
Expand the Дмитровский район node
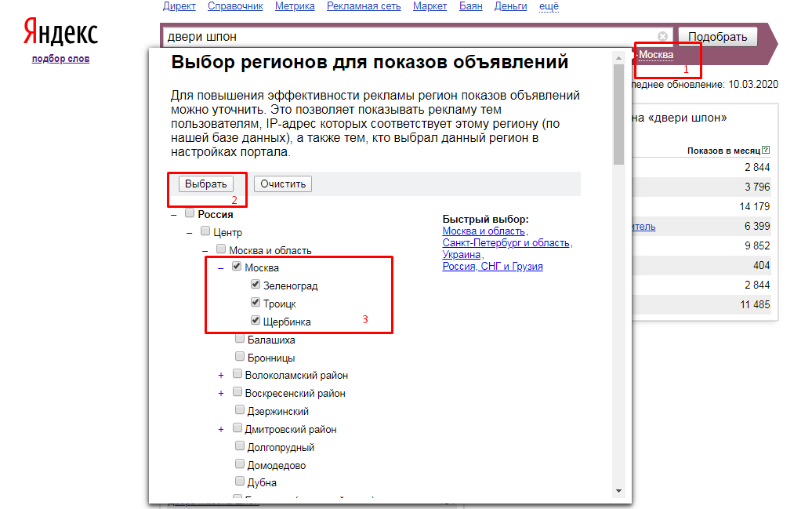(x=221, y=430)
